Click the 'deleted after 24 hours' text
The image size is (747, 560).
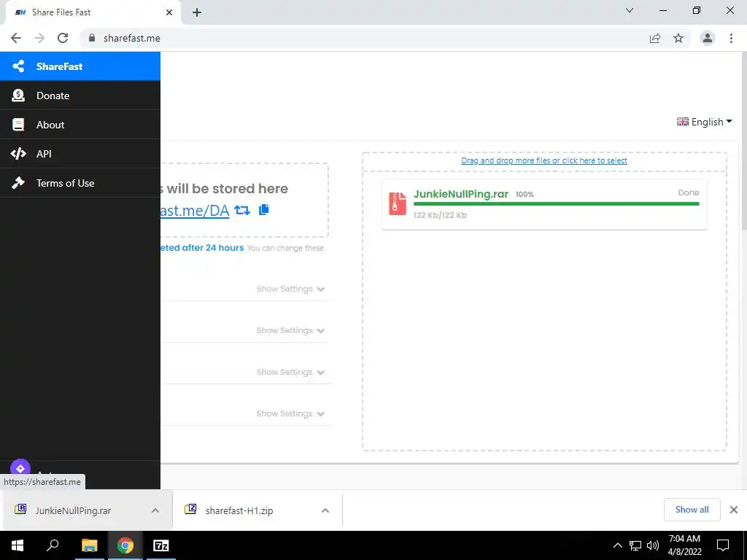pos(202,248)
